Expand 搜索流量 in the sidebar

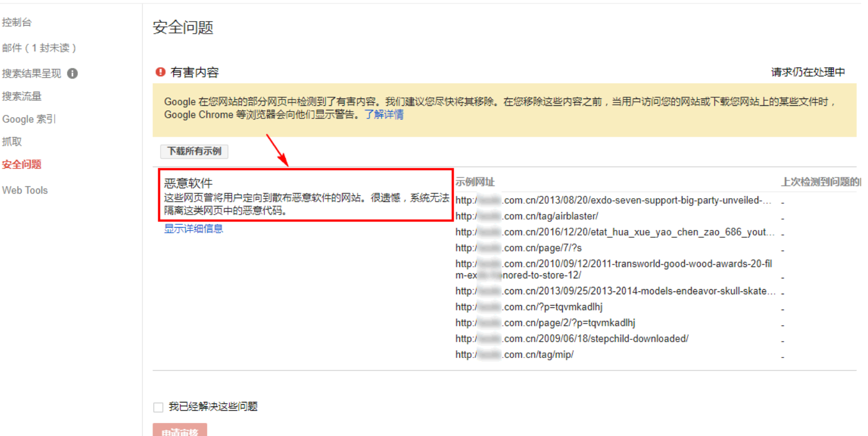click(x=22, y=96)
